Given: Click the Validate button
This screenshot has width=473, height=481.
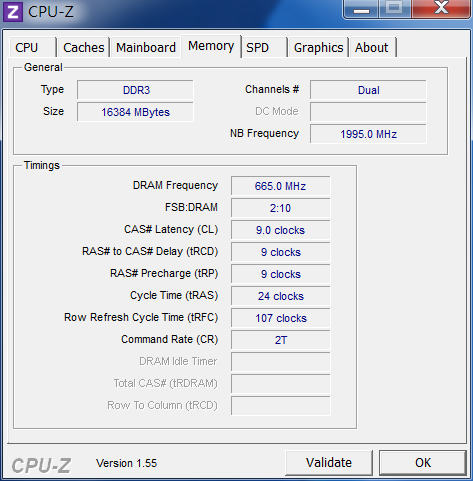Looking at the screenshot, I should point(329,463).
